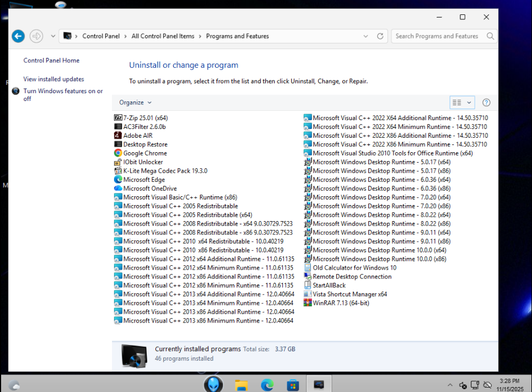Select the Google Chrome icon in list
The width and height of the screenshot is (532, 392).
118,153
